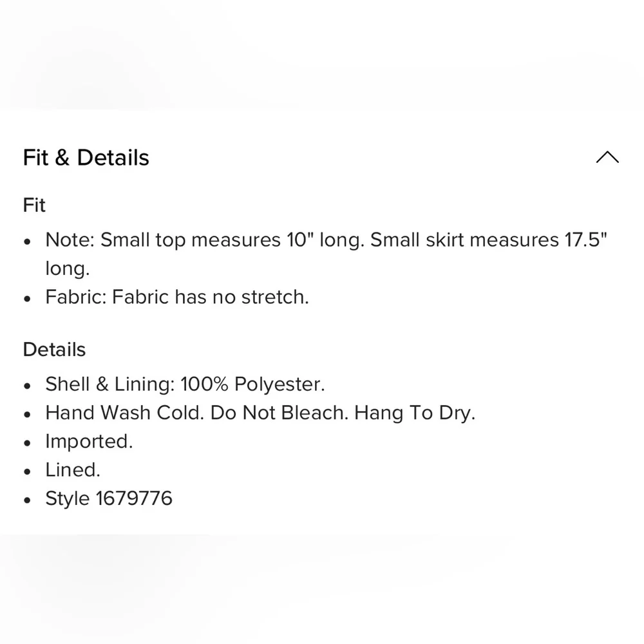The height and width of the screenshot is (644, 644).
Task: Click the 'Lined.' detail item
Action: (x=73, y=470)
